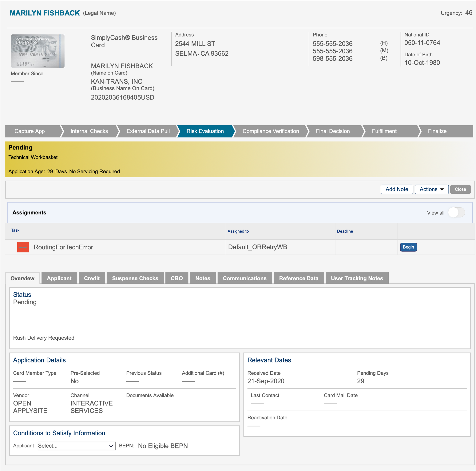Open MARILYN FISHBACK legal name link
Image resolution: width=476 pixels, height=471 pixels.
click(x=45, y=13)
